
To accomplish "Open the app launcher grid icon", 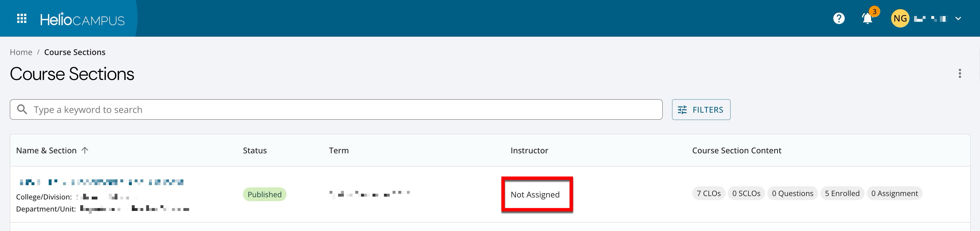I will [22, 19].
